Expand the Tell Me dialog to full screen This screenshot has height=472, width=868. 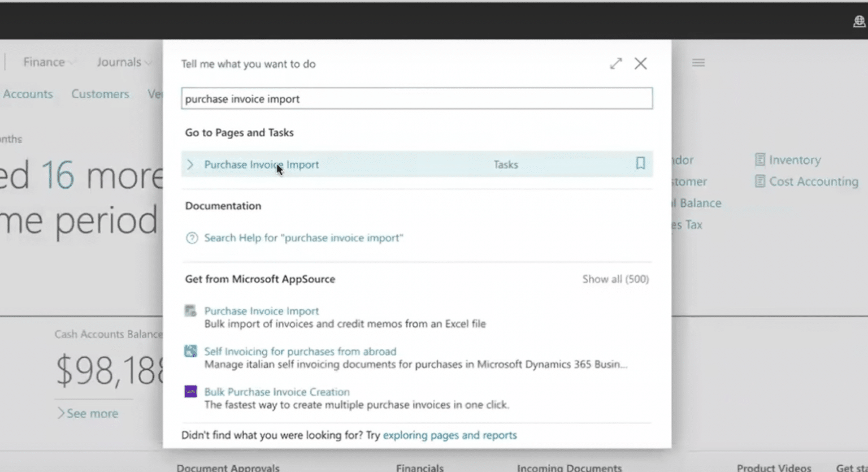tap(615, 63)
